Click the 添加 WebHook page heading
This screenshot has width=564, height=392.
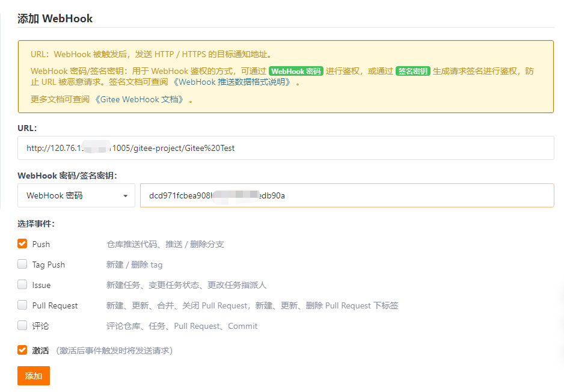coord(55,19)
